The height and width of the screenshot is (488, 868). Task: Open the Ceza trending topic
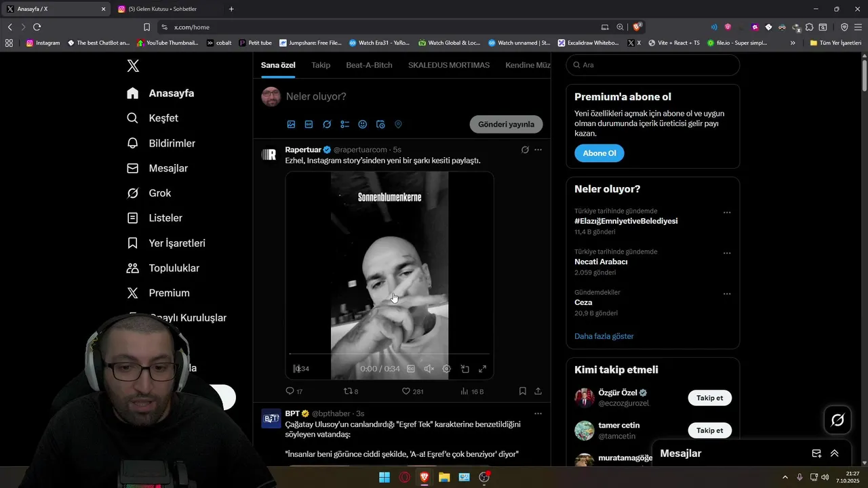pos(583,302)
